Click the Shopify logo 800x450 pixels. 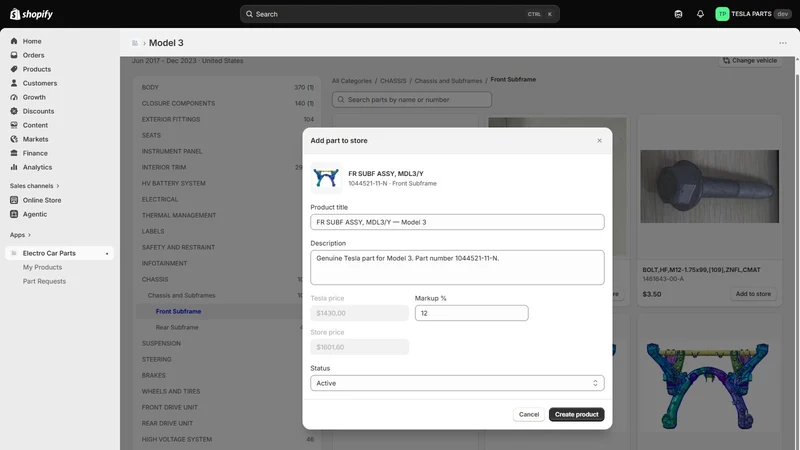(31, 14)
